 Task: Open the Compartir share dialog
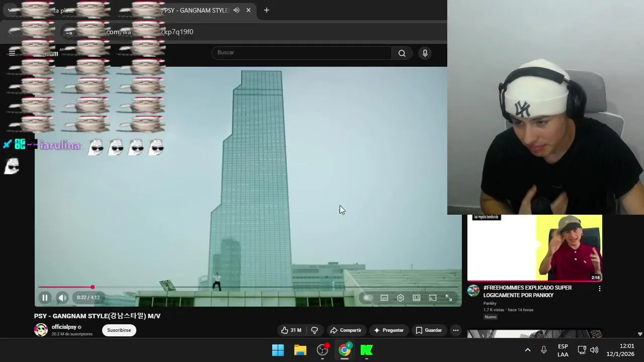[346, 330]
